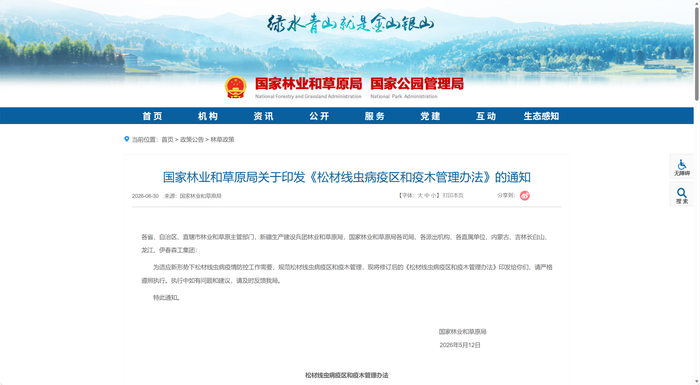Click the national emblem logo
The width and height of the screenshot is (700, 385).
coord(235,87)
